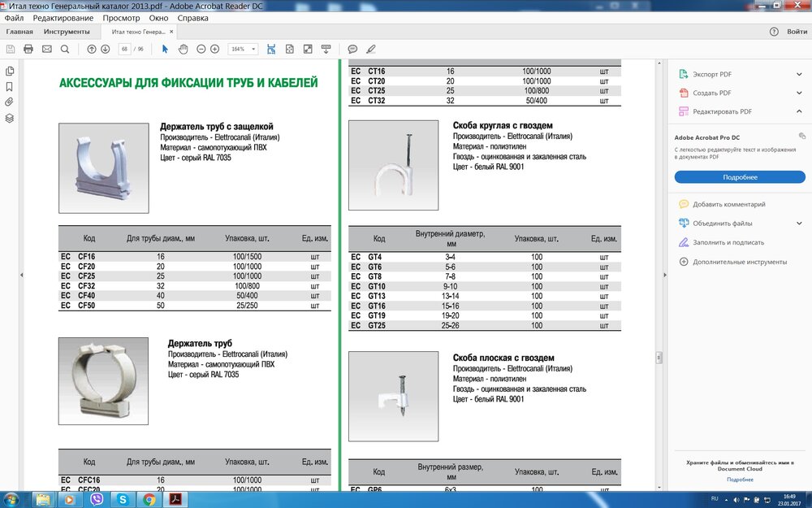The width and height of the screenshot is (812, 508).
Task: Click the Help question mark icon
Action: [774, 32]
